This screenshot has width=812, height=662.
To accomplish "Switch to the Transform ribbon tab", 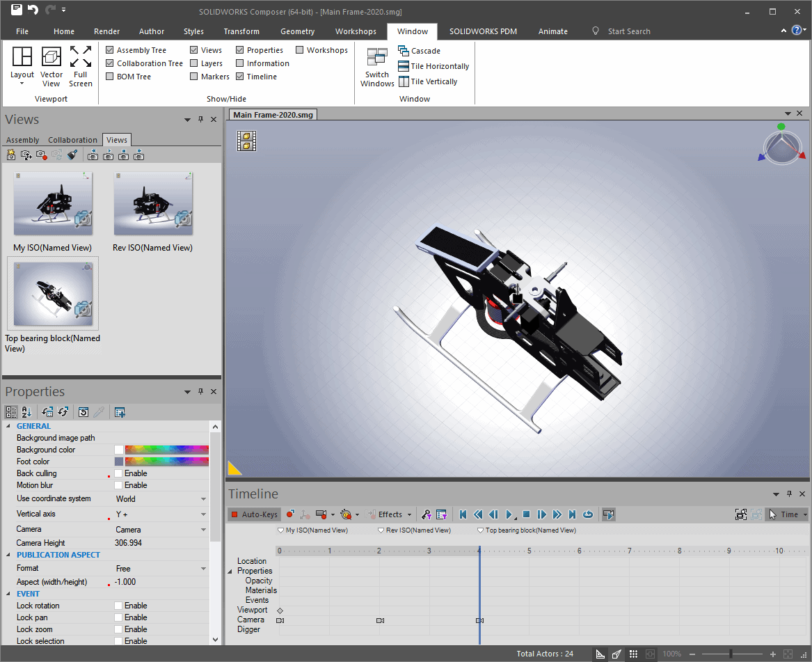I will [x=241, y=31].
